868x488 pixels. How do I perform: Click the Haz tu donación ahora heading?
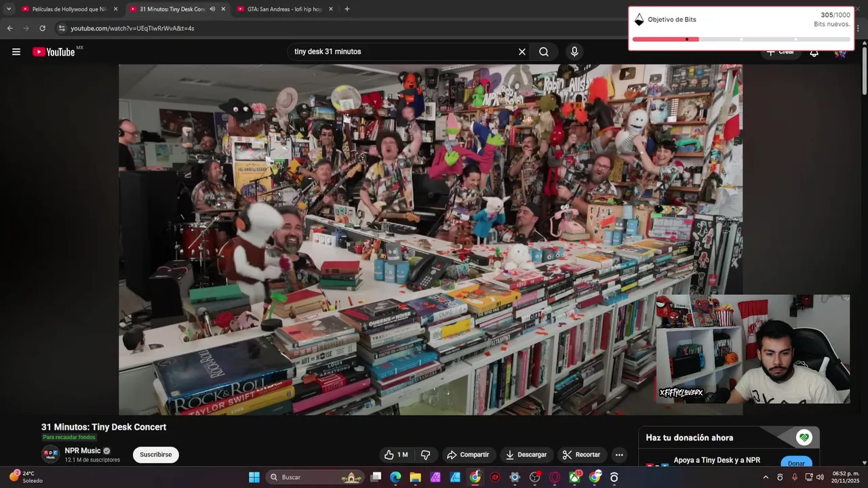tap(689, 438)
